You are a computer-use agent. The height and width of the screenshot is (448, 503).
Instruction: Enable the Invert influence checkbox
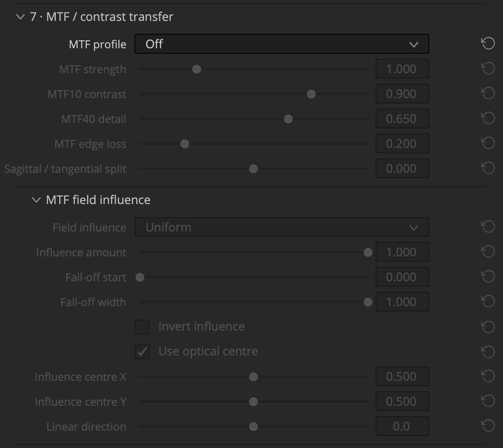142,327
